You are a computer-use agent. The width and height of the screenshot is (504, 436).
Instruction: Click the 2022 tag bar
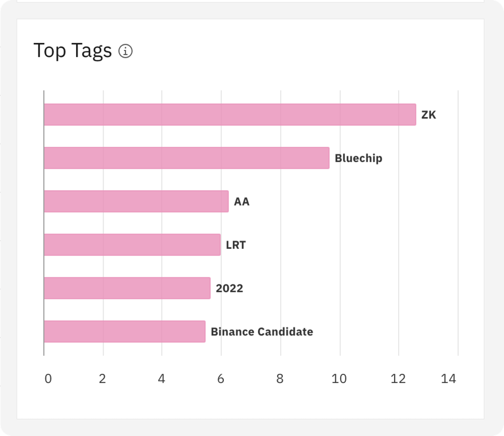[127, 288]
